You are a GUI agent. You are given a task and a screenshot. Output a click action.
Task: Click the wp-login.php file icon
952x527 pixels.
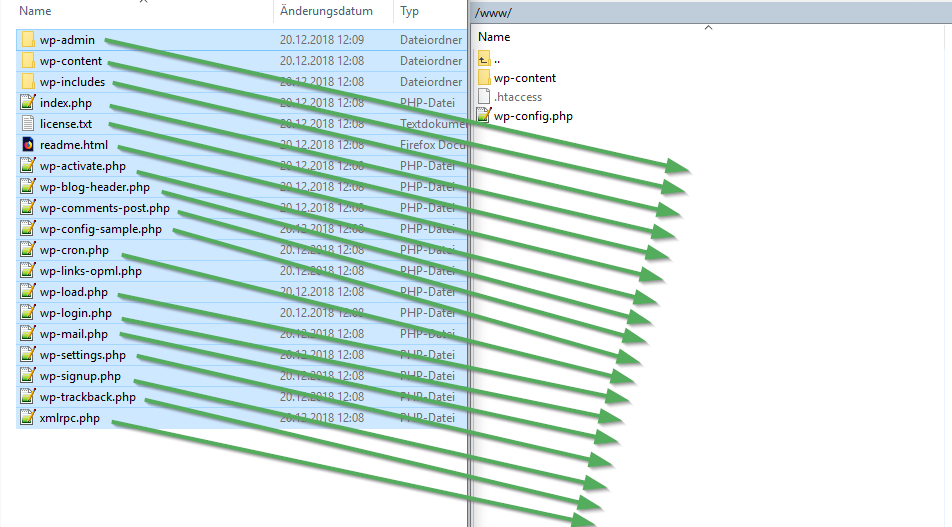click(28, 313)
